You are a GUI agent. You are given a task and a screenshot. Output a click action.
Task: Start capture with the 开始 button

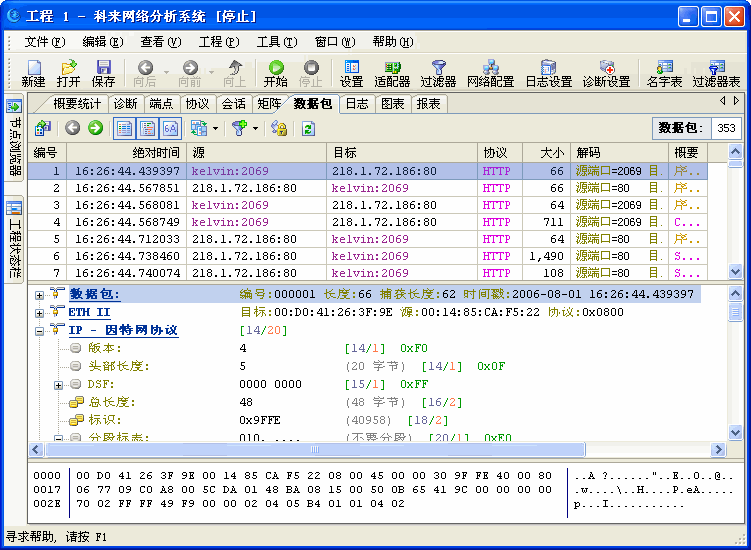click(x=276, y=73)
